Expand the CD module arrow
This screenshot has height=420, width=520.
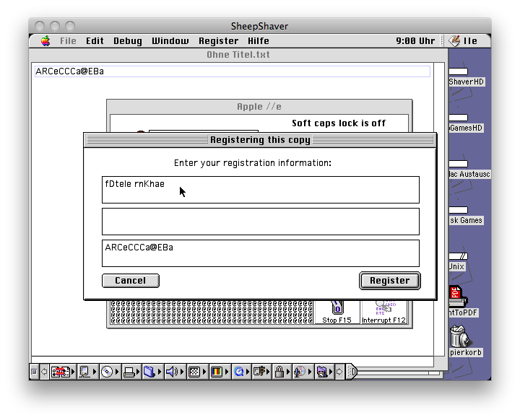click(117, 372)
